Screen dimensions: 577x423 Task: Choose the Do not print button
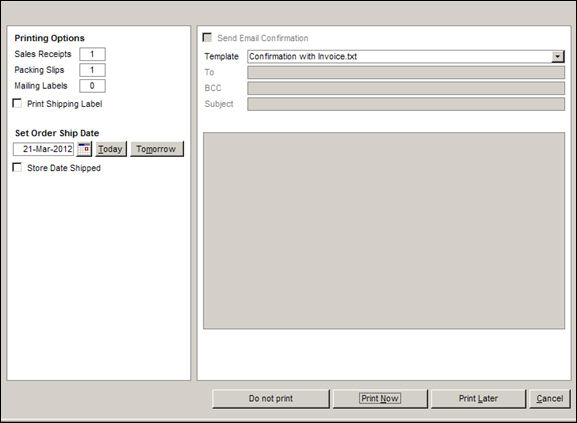point(271,399)
